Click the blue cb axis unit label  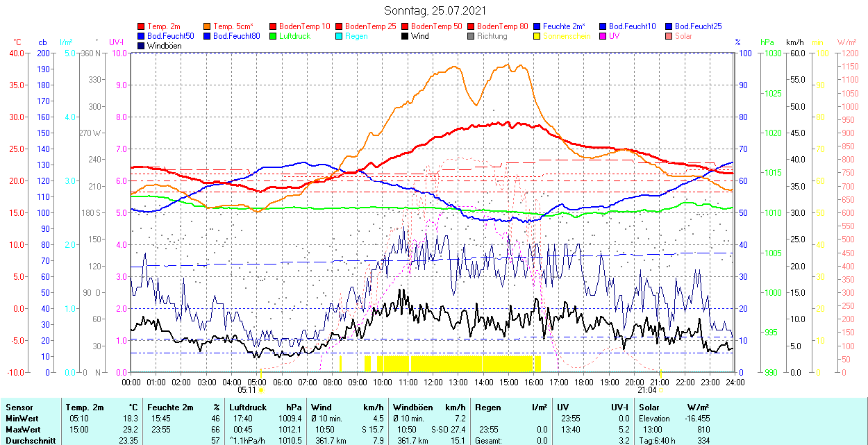pos(43,42)
